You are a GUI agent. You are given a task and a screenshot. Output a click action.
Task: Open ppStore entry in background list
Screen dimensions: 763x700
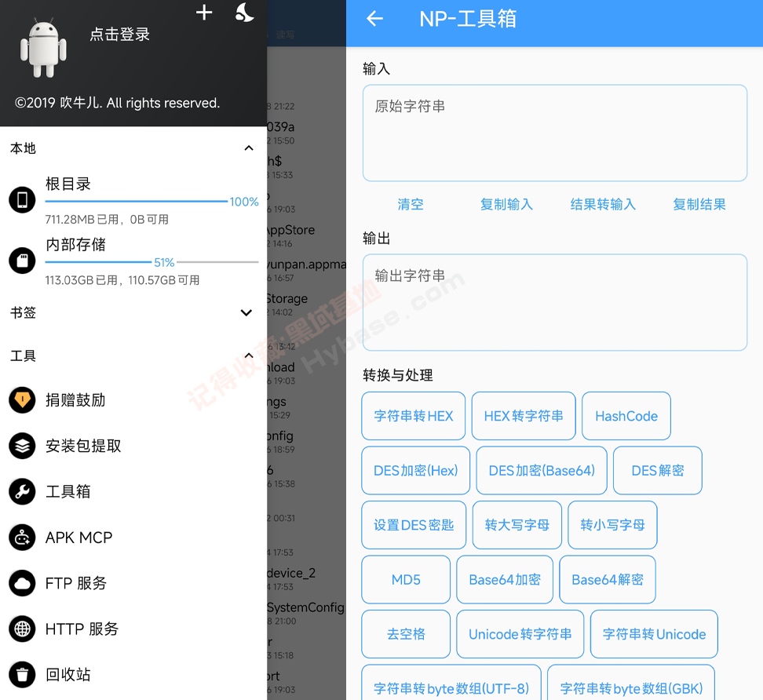[x=306, y=235]
